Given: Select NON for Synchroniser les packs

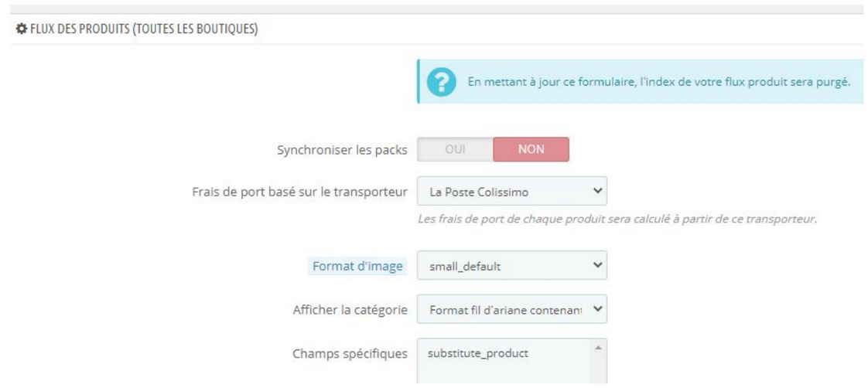Looking at the screenshot, I should (531, 149).
